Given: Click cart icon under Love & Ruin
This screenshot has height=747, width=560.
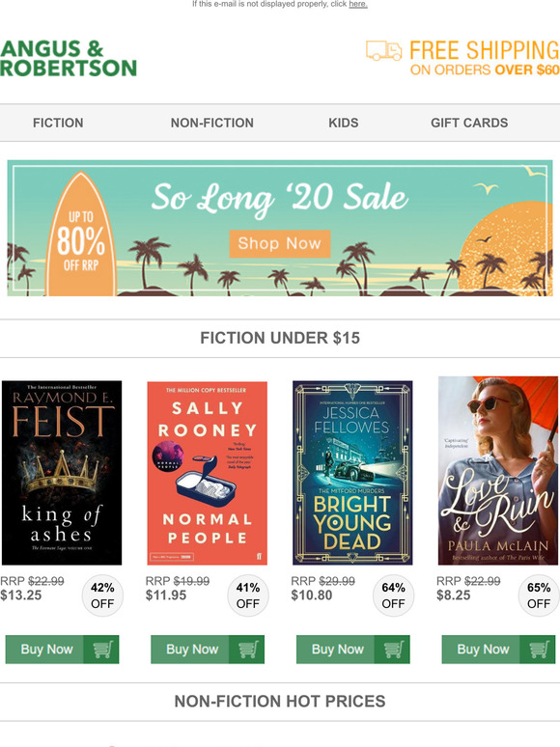Looking at the screenshot, I should click(538, 649).
